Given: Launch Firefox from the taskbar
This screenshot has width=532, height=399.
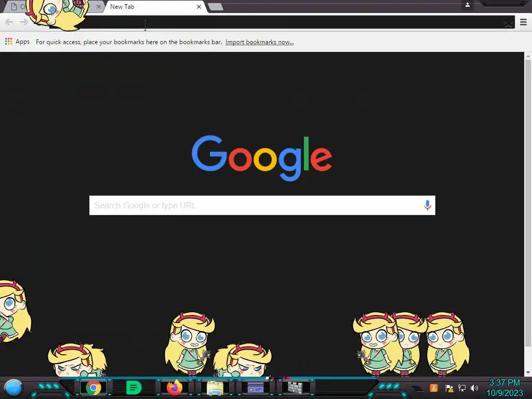Looking at the screenshot, I should [x=175, y=388].
